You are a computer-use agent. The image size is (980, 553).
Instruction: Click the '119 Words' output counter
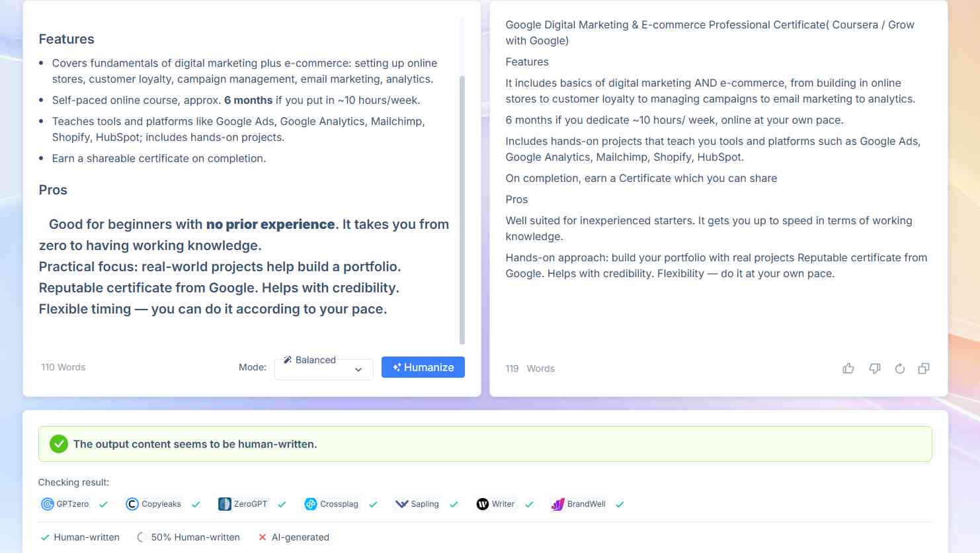tap(530, 368)
